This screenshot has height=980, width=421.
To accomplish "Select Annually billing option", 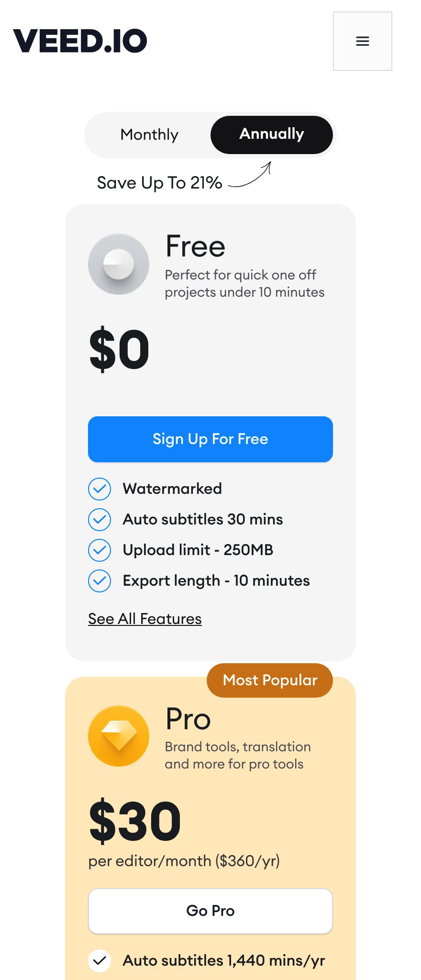I will 272,135.
